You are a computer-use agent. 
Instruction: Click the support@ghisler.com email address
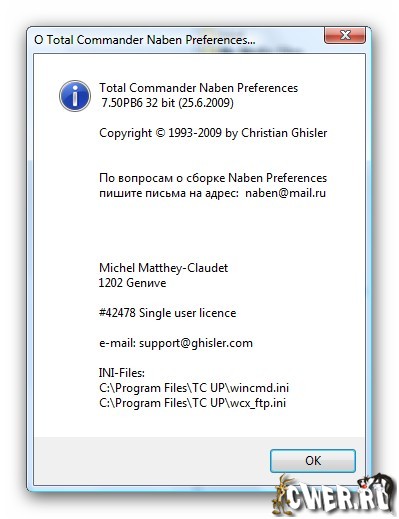196,343
